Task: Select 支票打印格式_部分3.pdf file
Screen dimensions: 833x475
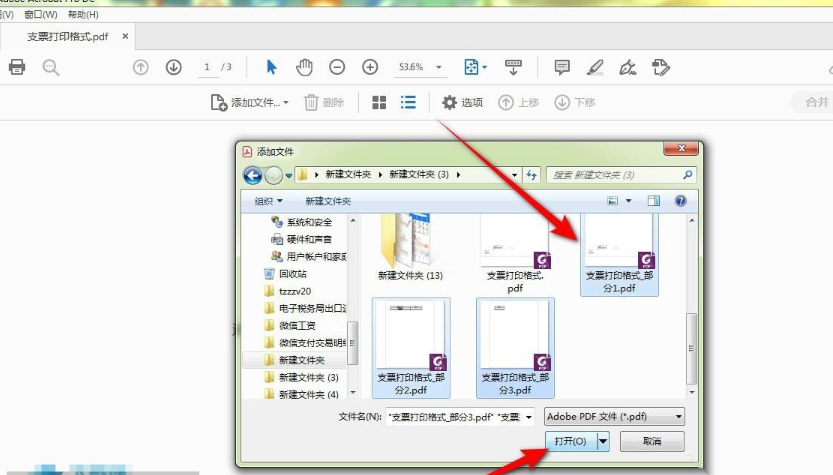Action: [x=515, y=347]
